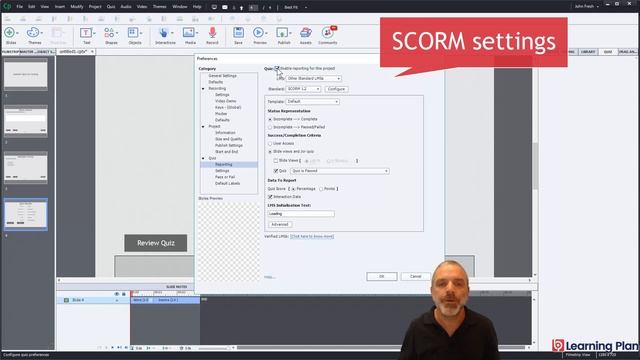The image size is (640, 360).
Task: Click OK in Preferences dialog
Action: (382, 277)
